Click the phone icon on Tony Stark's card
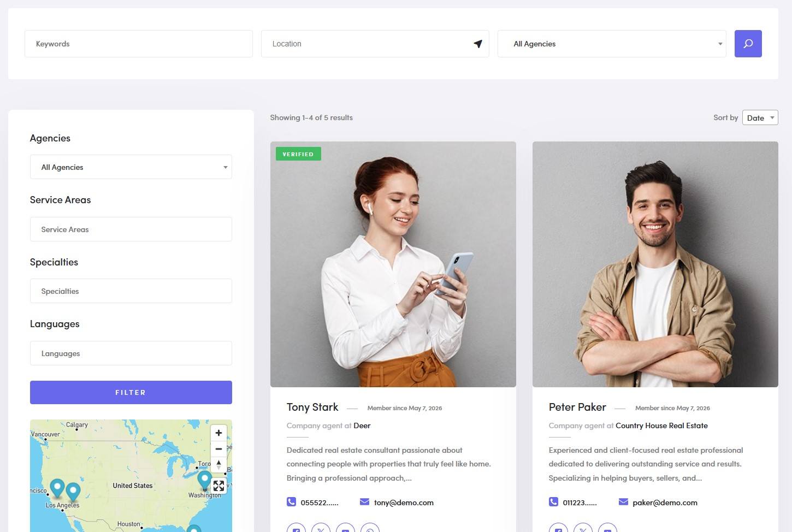 coord(291,501)
